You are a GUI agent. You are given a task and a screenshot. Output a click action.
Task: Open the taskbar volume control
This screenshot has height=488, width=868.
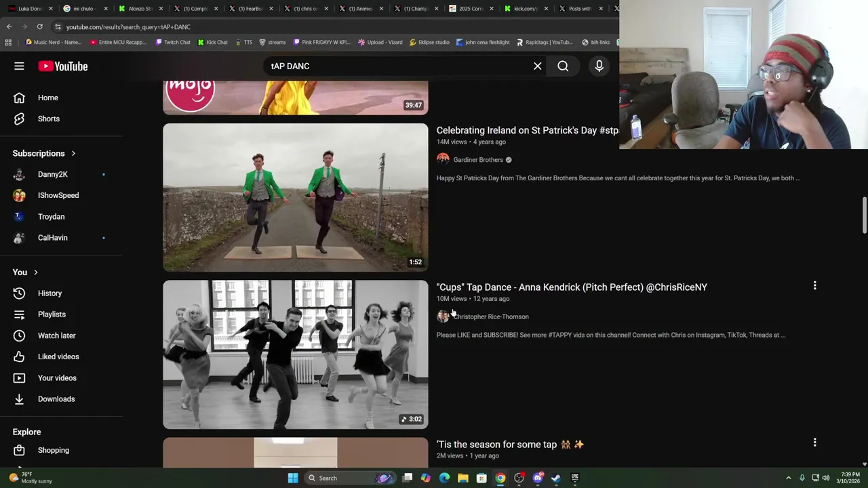(826, 478)
